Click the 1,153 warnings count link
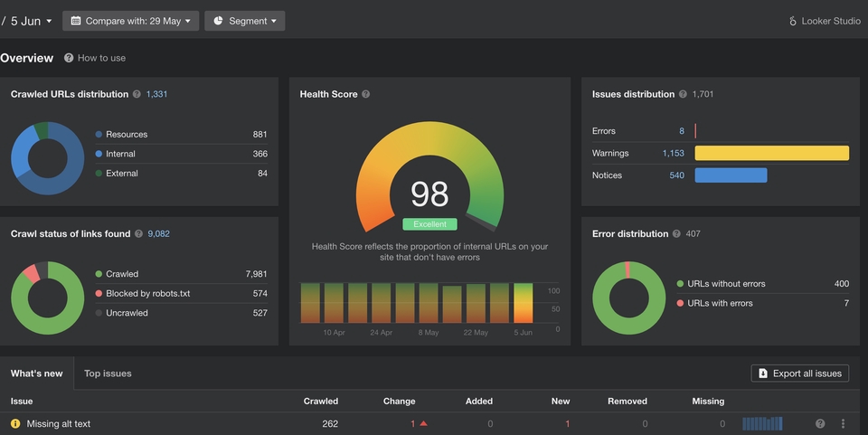Viewport: 868px width, 435px height. click(x=673, y=154)
